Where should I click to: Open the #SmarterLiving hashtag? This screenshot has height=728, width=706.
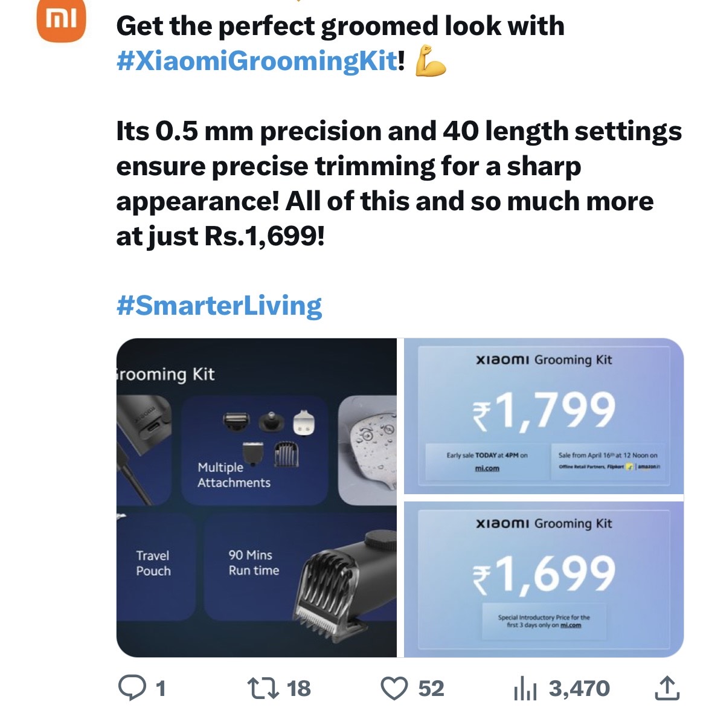click(x=219, y=306)
